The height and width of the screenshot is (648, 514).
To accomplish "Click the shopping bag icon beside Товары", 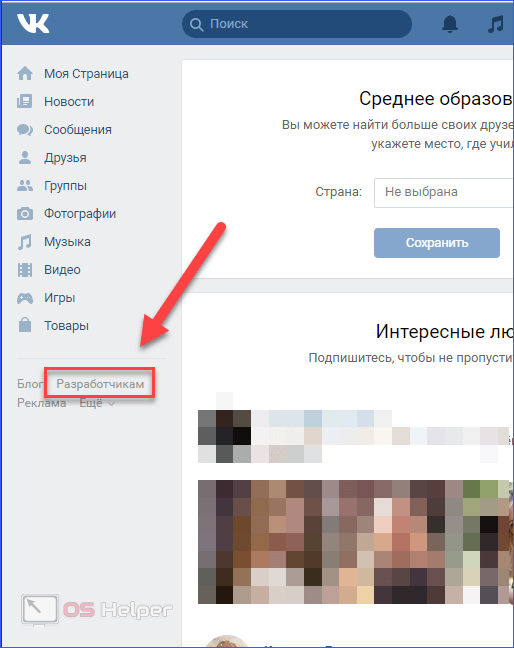I will (25, 325).
